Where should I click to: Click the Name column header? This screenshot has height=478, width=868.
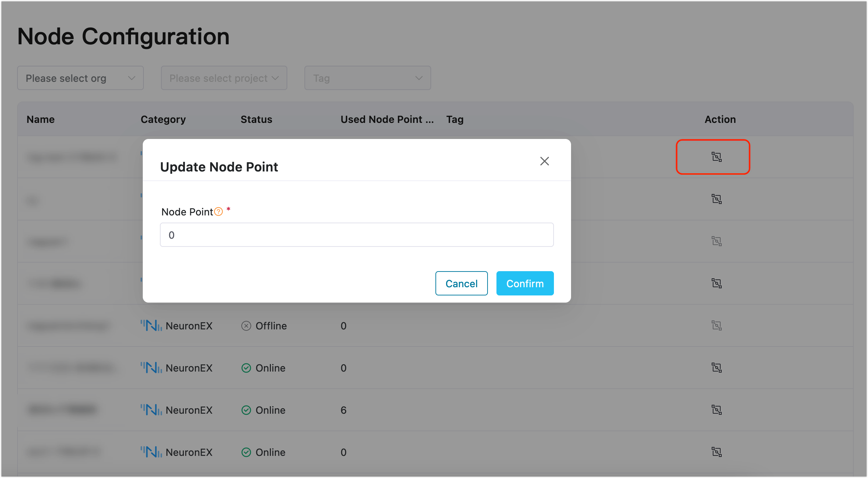pos(41,119)
